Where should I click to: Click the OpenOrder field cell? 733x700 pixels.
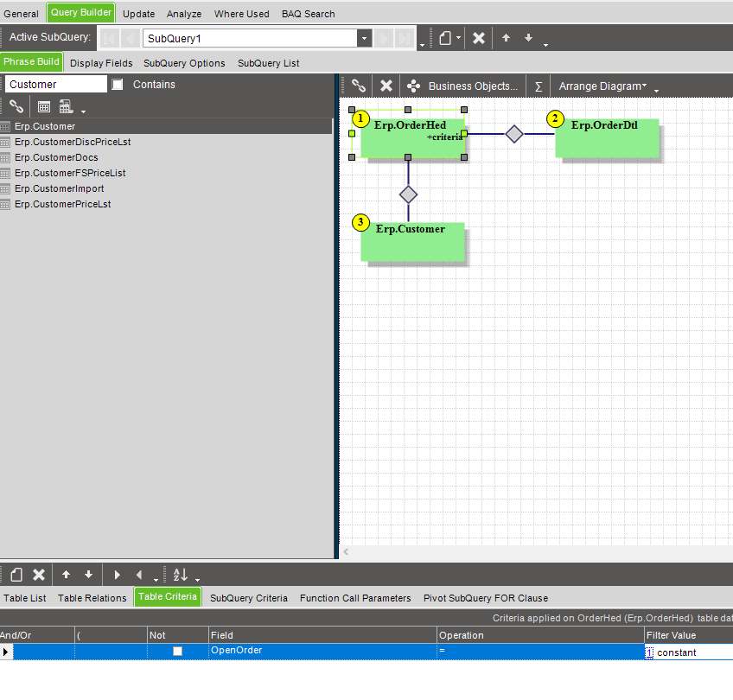tap(322, 651)
